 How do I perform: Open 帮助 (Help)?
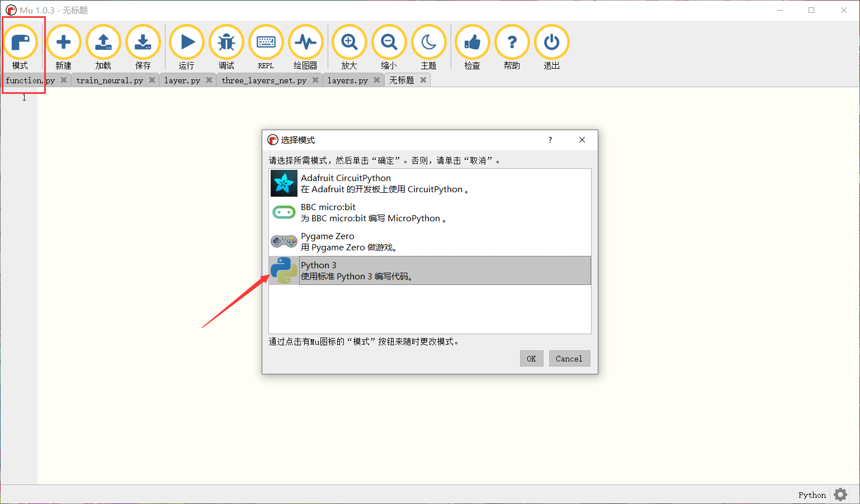click(512, 42)
